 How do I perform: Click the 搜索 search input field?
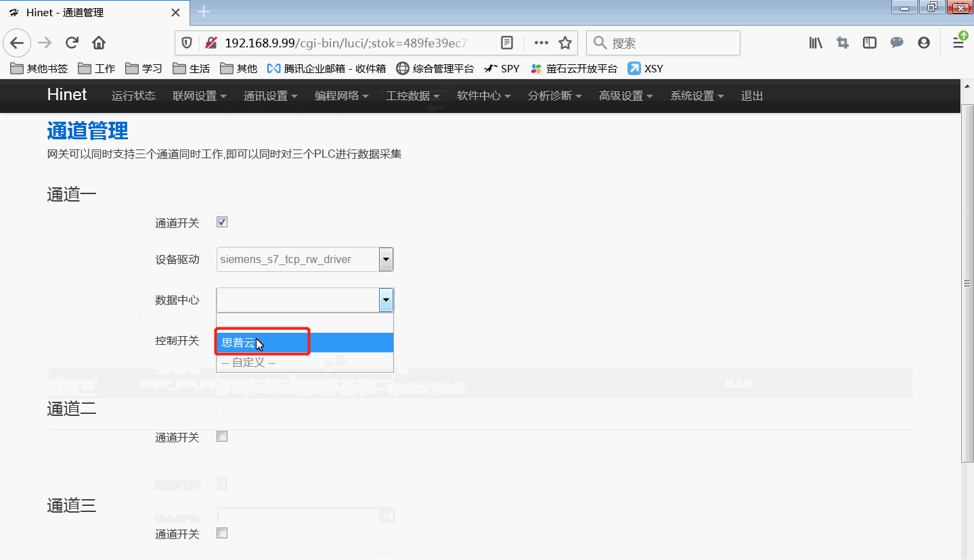[x=670, y=43]
